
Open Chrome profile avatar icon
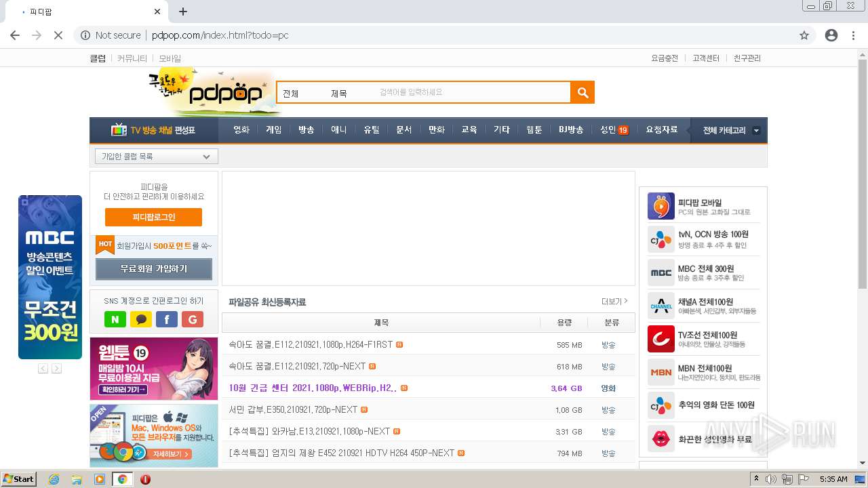pos(831,35)
